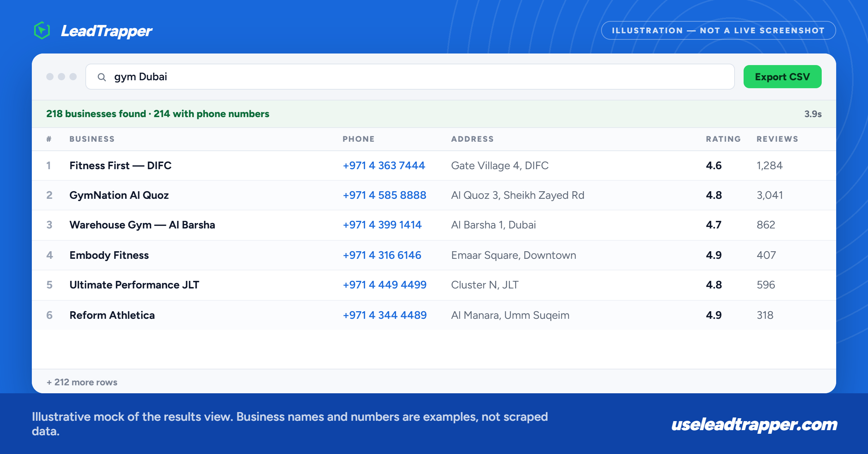Select the Ultimate Performance JLT business name
The image size is (868, 454).
coord(134,285)
